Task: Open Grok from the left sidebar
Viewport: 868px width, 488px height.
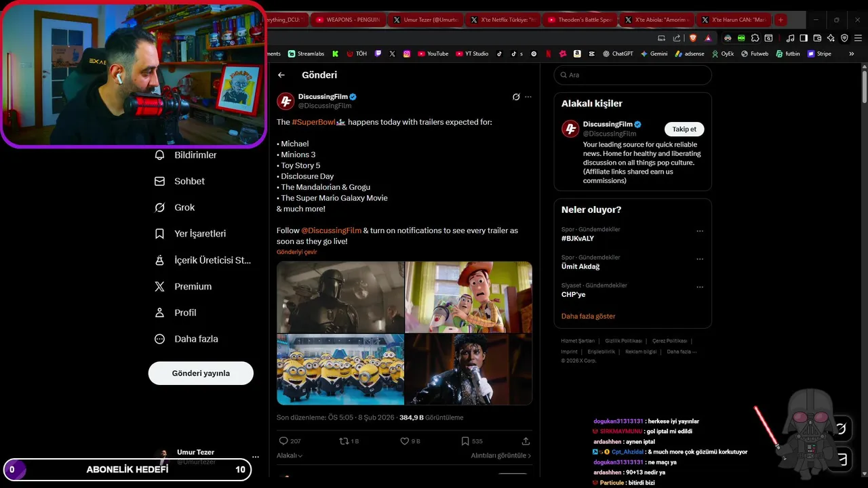Action: [174, 207]
